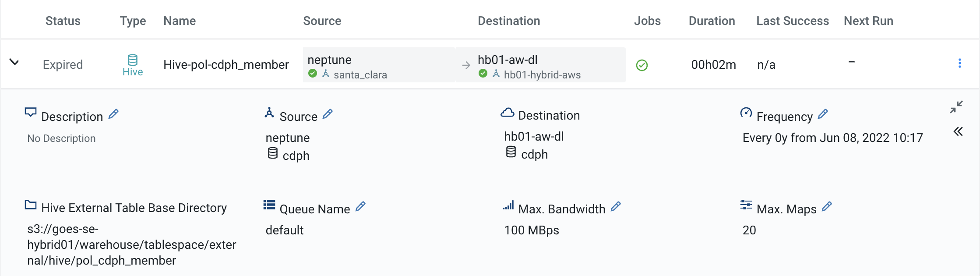This screenshot has height=276, width=980.
Task: Collapse the side details panel with double-arrow control
Action: (x=958, y=131)
